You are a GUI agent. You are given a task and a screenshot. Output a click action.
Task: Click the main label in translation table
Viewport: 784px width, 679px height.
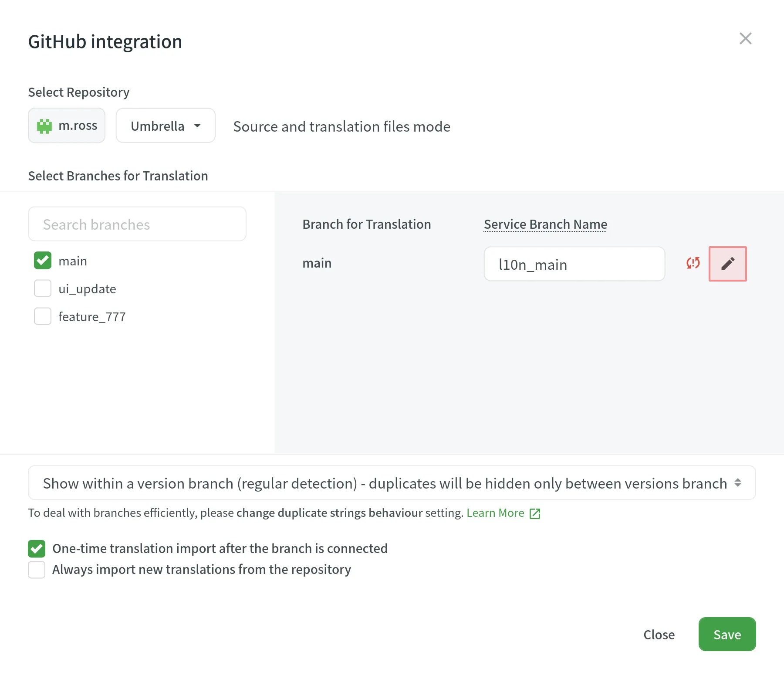click(x=317, y=263)
